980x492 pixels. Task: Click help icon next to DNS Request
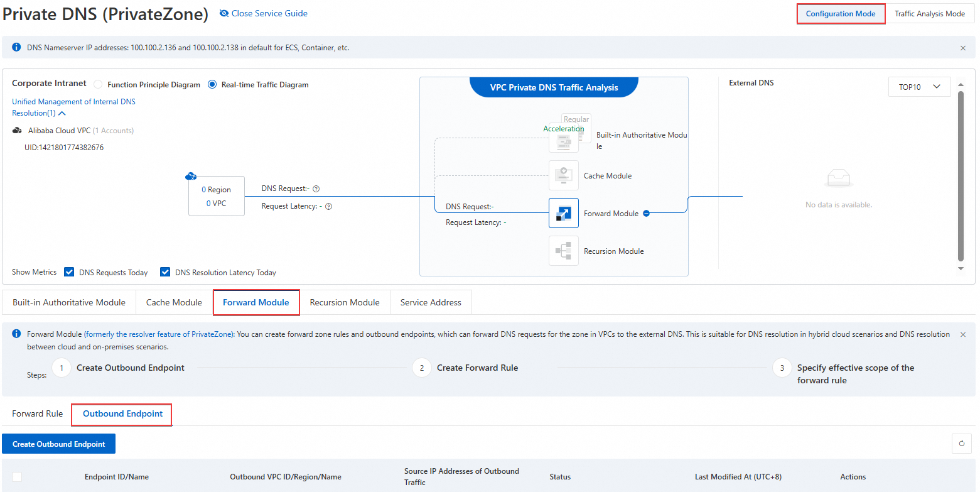[x=316, y=189]
